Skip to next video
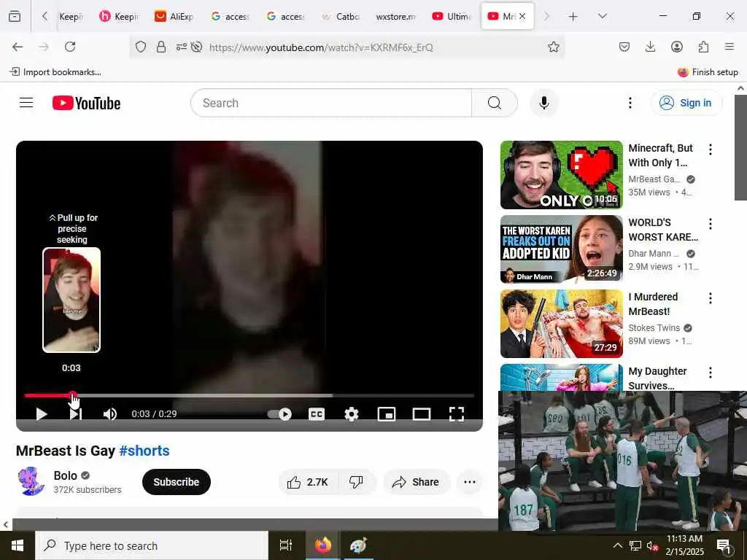The image size is (747, 560). (76, 414)
